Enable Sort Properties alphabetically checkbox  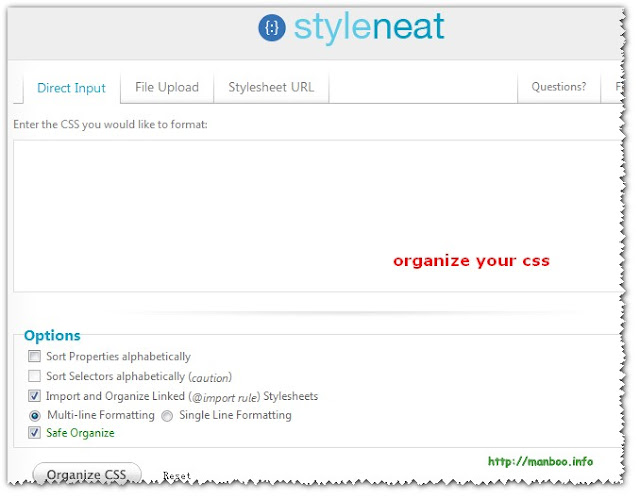click(x=34, y=356)
